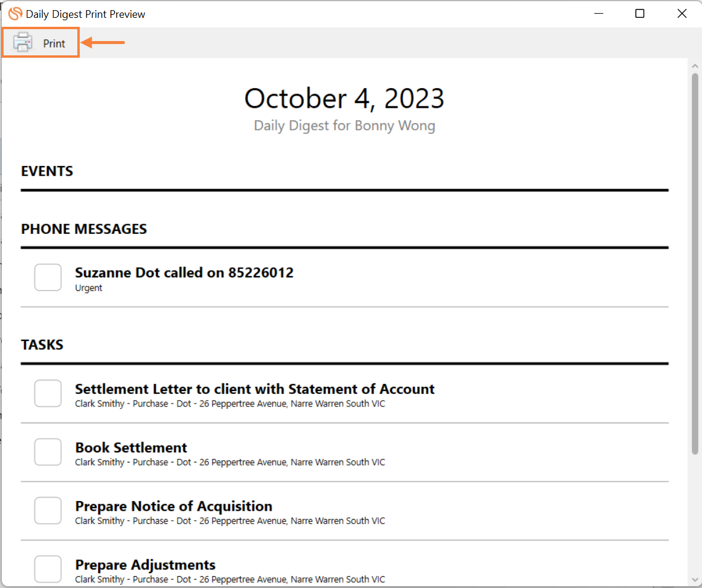Tick the Suzanne Dot phone message checkbox

[48, 277]
